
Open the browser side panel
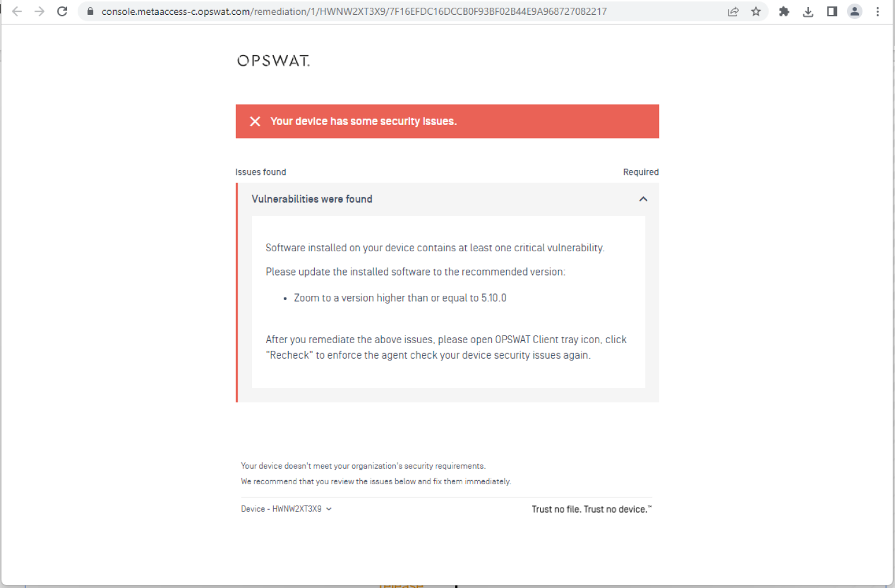coord(832,11)
